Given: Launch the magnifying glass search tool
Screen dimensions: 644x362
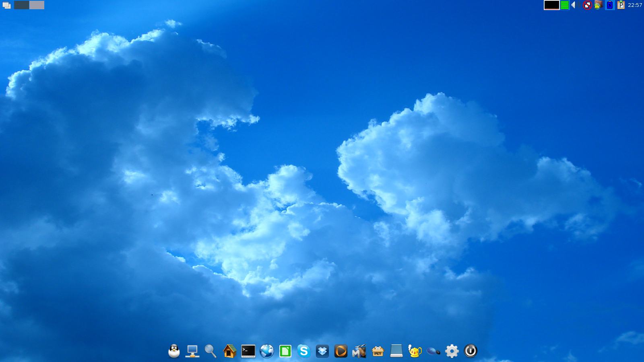Looking at the screenshot, I should coord(211,351).
